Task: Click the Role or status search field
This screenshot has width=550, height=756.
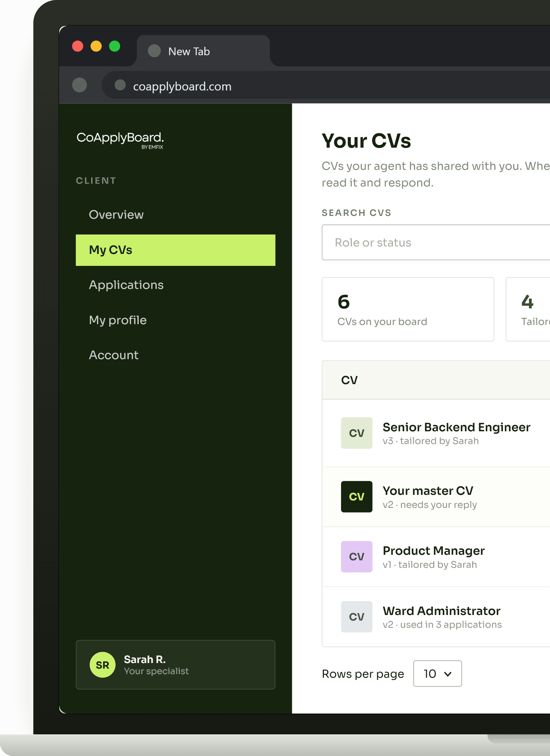Action: point(436,242)
